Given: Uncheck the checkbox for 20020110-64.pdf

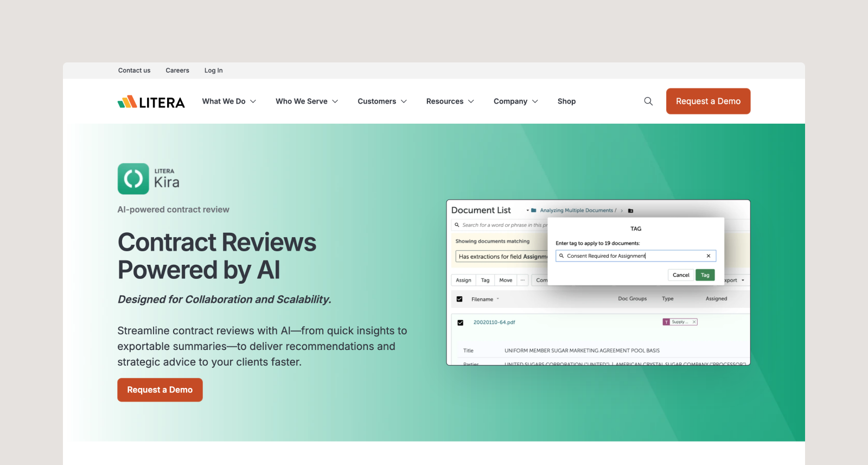Looking at the screenshot, I should 460,323.
